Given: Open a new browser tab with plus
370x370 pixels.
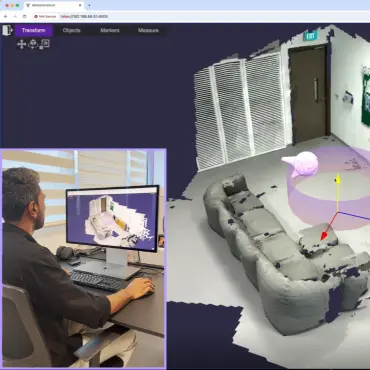Looking at the screenshot, I should click(89, 5).
